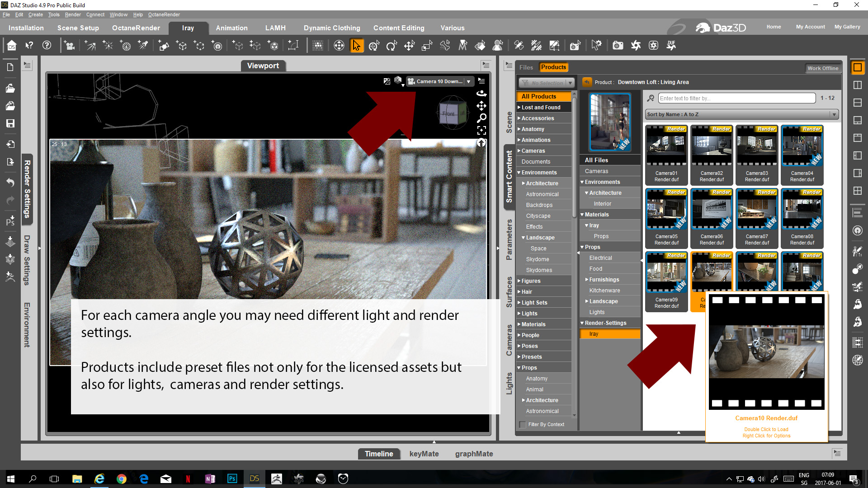
Task: Select the Universal tool in toolbar
Action: coord(374,45)
